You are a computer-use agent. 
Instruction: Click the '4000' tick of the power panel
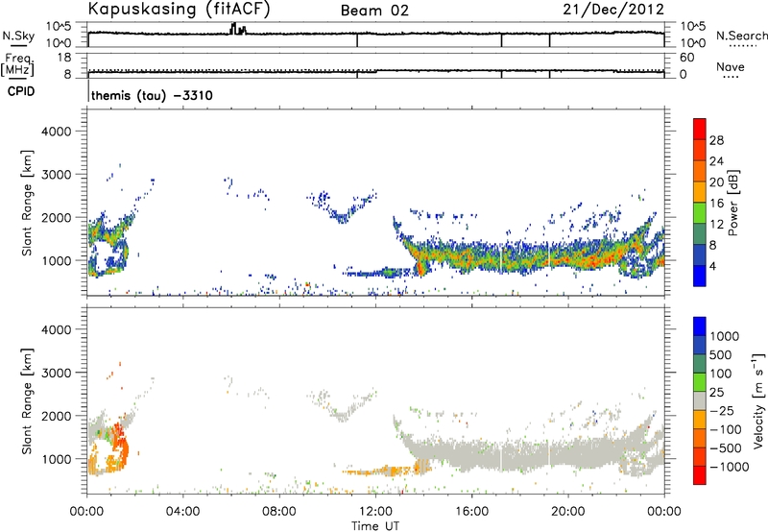pos(56,132)
